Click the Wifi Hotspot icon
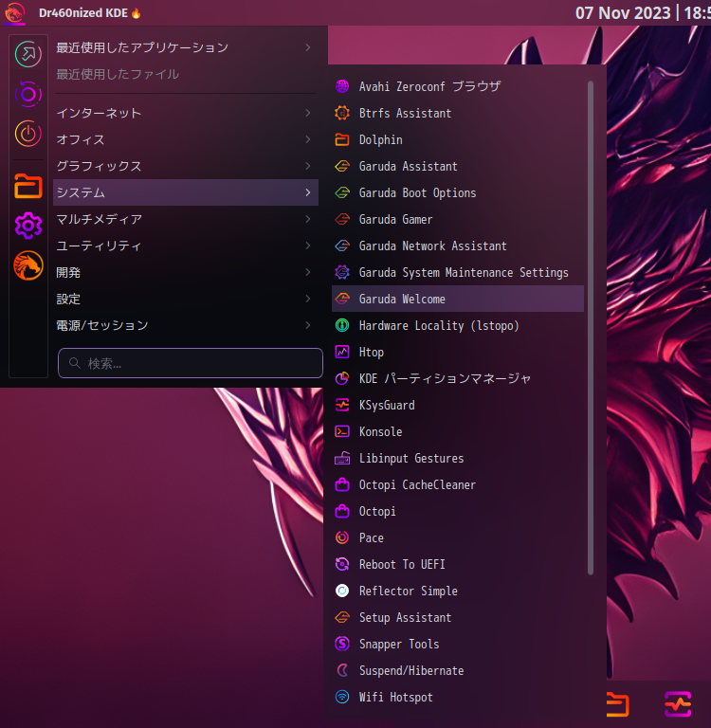 pyautogui.click(x=342, y=697)
